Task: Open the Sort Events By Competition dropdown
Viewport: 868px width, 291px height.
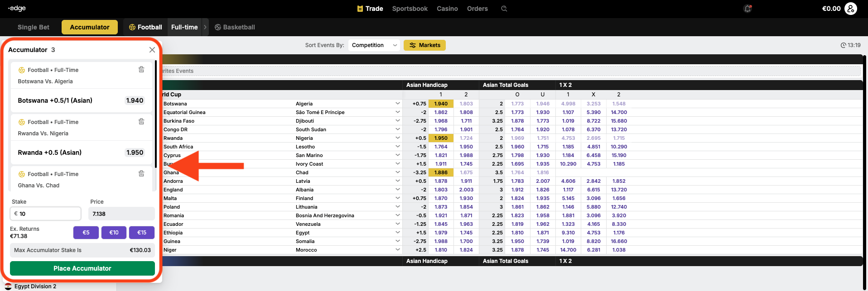Action: [374, 45]
